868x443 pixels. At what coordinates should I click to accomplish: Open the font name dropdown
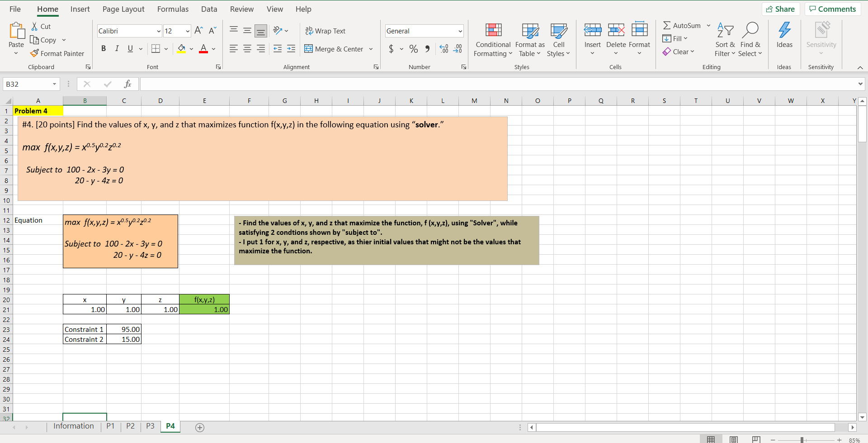tap(158, 31)
